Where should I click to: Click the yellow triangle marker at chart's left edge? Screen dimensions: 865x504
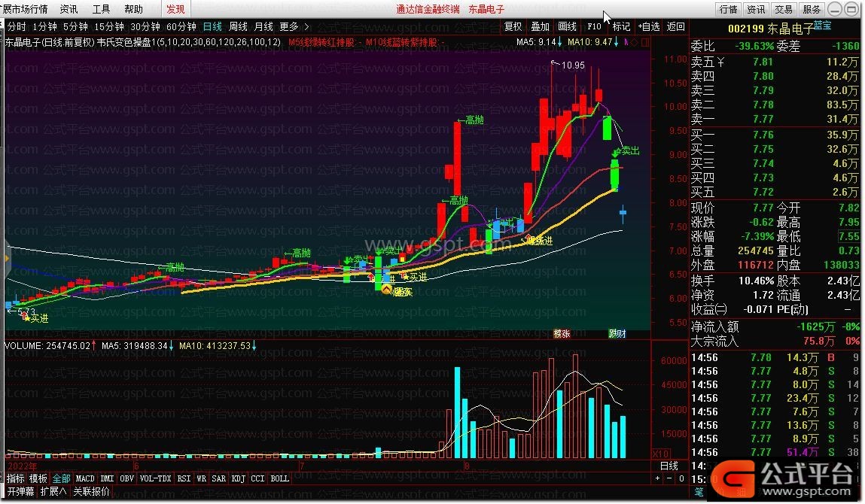click(x=8, y=258)
